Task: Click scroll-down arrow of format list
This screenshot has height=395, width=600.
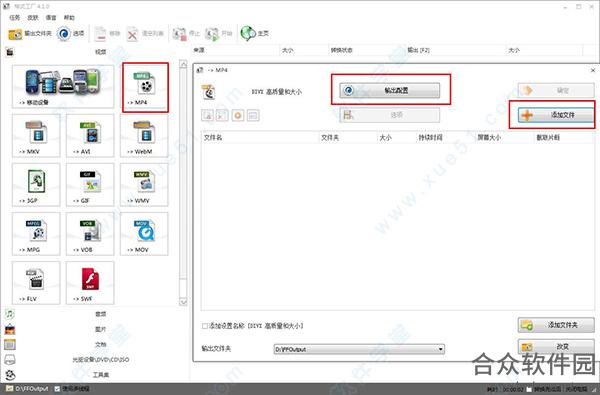Action: (183, 302)
